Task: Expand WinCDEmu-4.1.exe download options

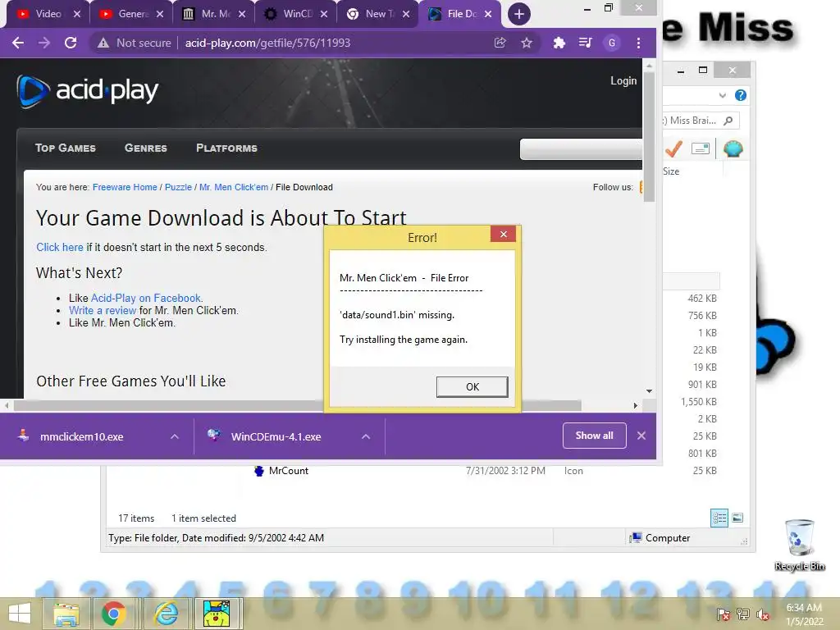Action: coord(366,436)
